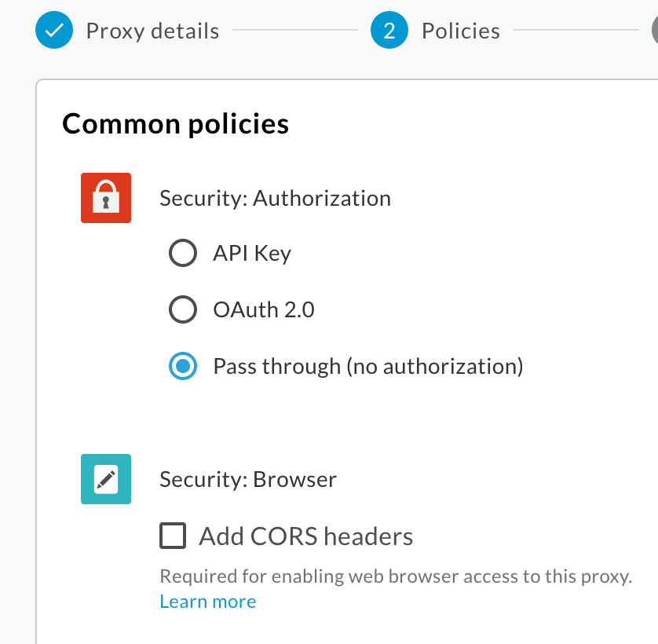
Task: Click the checkmark inside the Proxy details badge
Action: pos(54,30)
